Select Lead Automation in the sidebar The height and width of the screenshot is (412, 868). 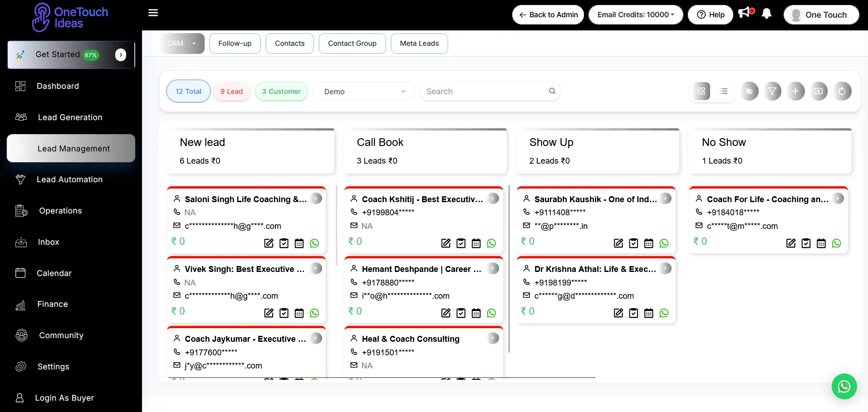[x=69, y=179]
